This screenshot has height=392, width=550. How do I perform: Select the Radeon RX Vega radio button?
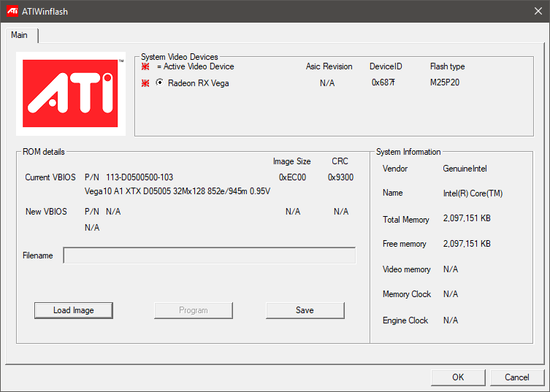[x=160, y=82]
